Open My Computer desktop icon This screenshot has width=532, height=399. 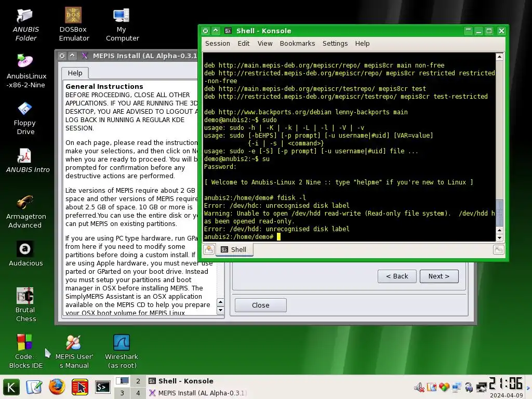tap(122, 24)
